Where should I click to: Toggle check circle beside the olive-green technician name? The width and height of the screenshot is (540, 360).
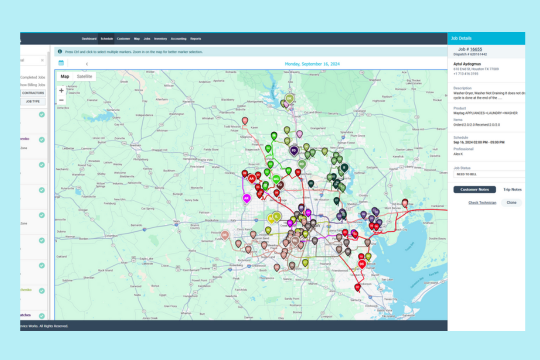click(x=42, y=290)
